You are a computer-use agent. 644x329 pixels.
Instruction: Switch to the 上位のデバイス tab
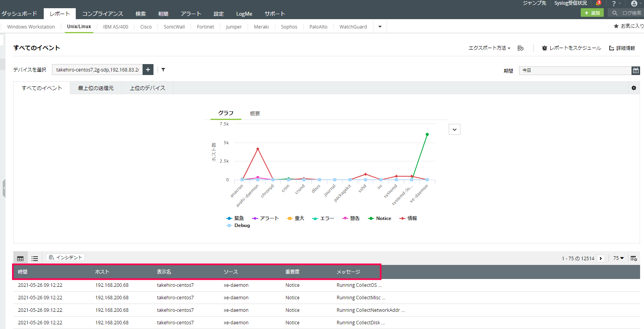pyautogui.click(x=147, y=88)
